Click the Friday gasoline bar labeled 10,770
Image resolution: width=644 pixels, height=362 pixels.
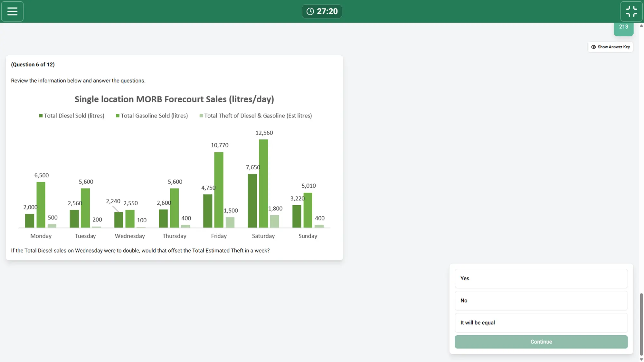click(219, 190)
